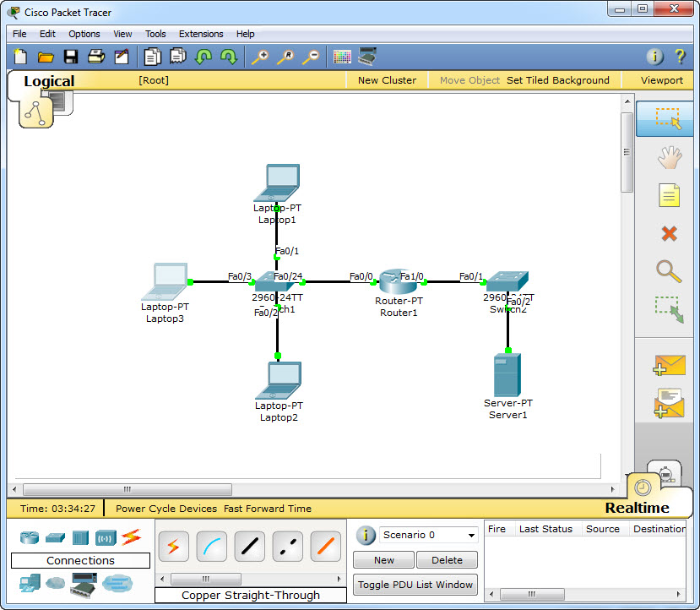This screenshot has height=610, width=700.
Task: Open a file with the folder icon
Action: pyautogui.click(x=46, y=57)
